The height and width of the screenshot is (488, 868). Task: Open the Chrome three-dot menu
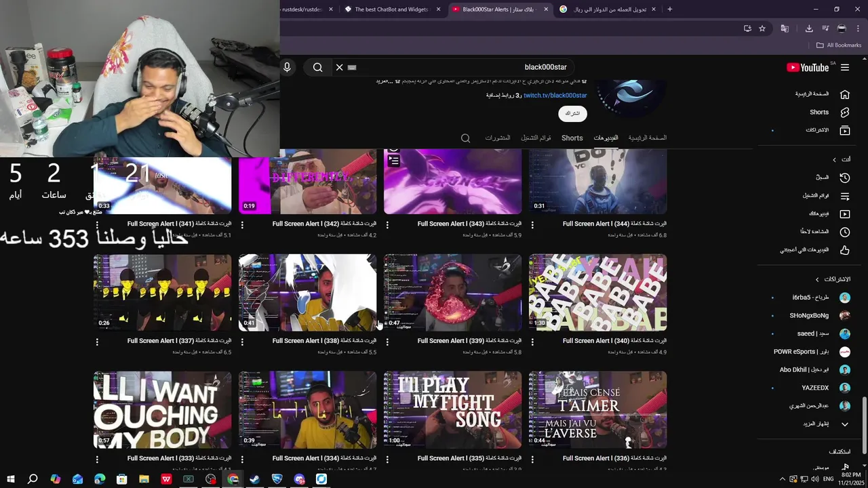click(x=858, y=28)
